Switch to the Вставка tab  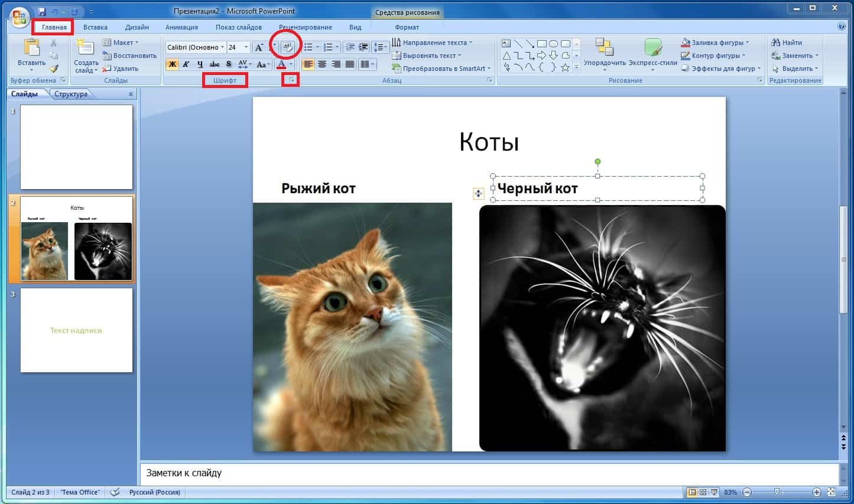pos(95,27)
